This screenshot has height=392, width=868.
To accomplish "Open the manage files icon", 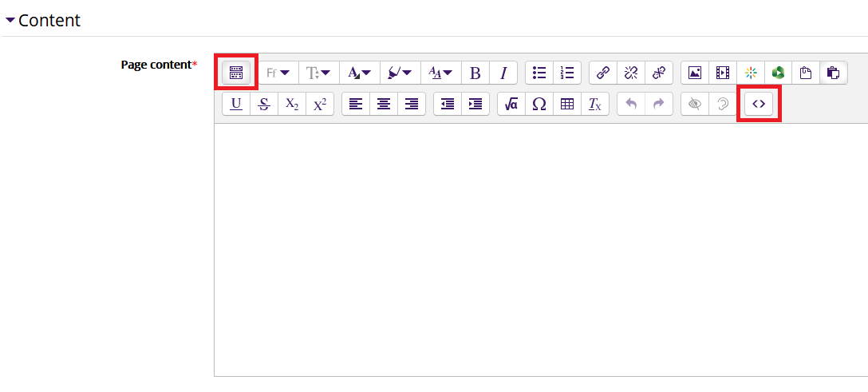I will [806, 73].
